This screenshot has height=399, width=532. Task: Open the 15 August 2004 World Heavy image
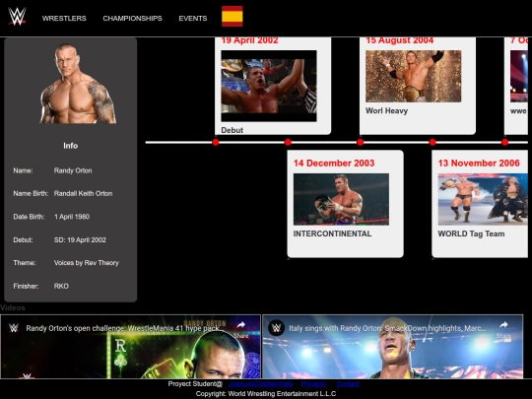point(413,76)
